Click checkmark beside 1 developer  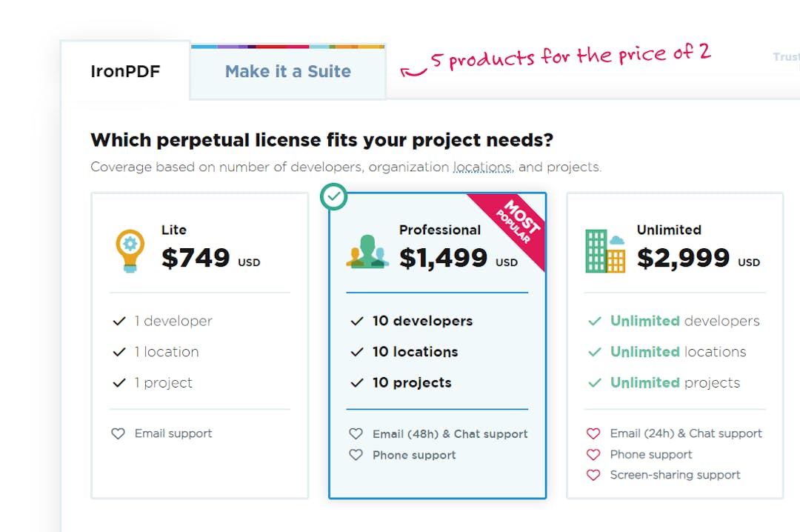(119, 321)
